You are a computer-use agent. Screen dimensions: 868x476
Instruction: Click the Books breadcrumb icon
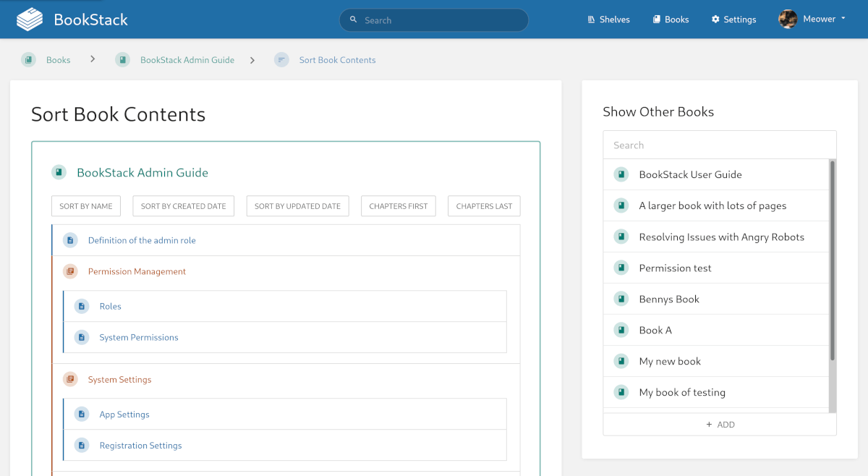(28, 60)
